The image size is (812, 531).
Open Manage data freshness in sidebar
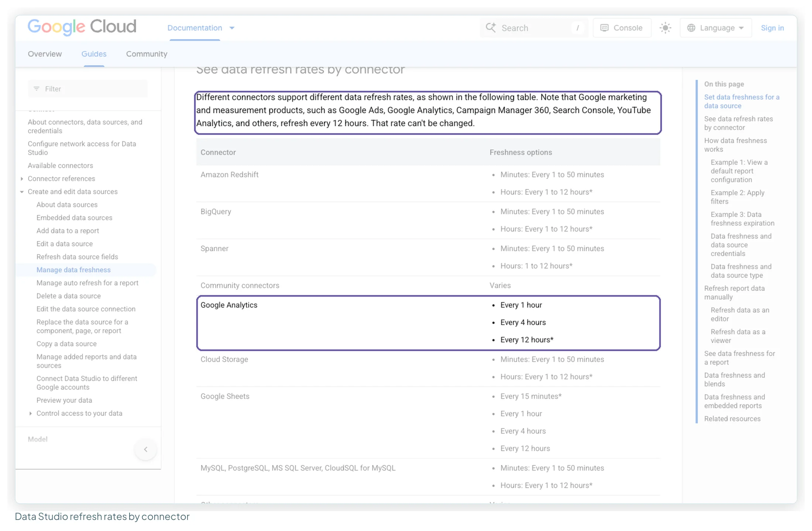tap(73, 270)
